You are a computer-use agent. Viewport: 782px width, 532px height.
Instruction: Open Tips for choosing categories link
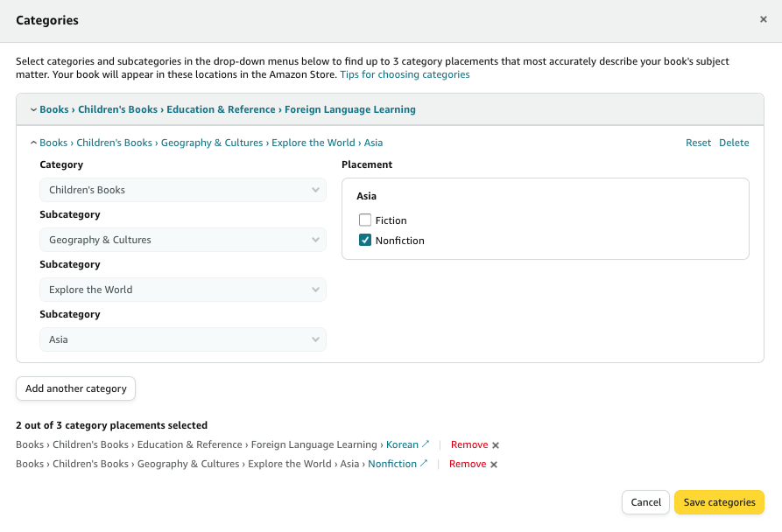pos(405,75)
